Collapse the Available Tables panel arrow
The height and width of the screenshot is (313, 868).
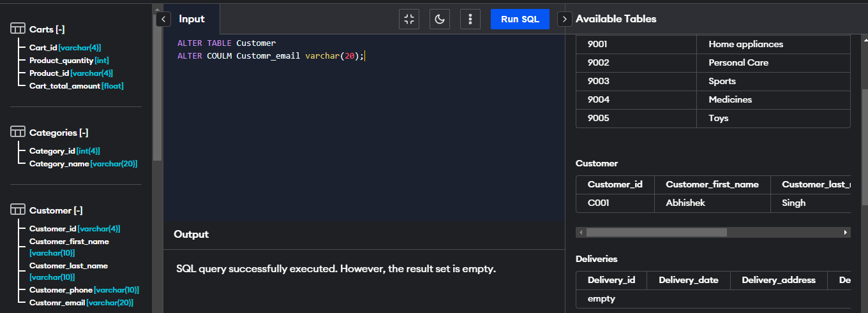[x=565, y=19]
